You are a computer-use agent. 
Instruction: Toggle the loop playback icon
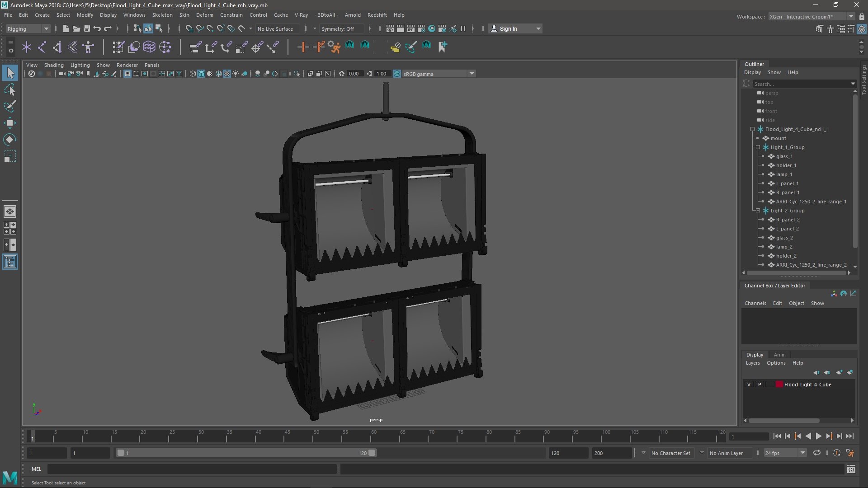click(x=816, y=453)
